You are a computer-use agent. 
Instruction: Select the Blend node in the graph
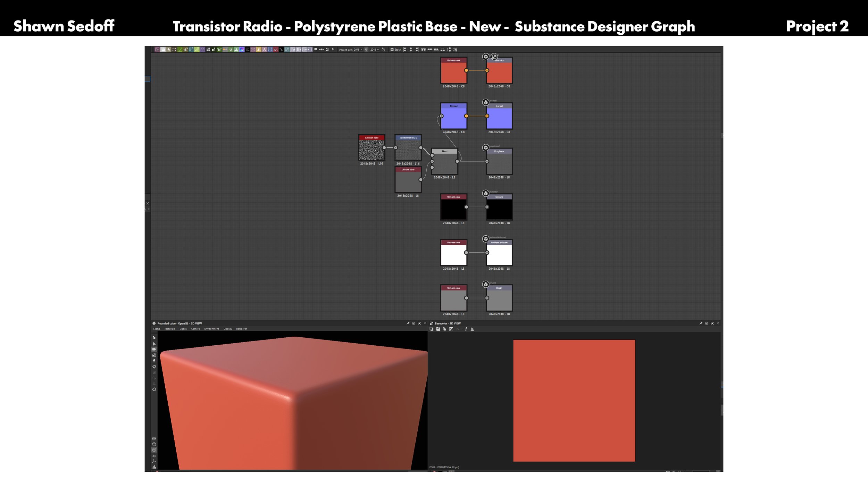[x=445, y=161]
